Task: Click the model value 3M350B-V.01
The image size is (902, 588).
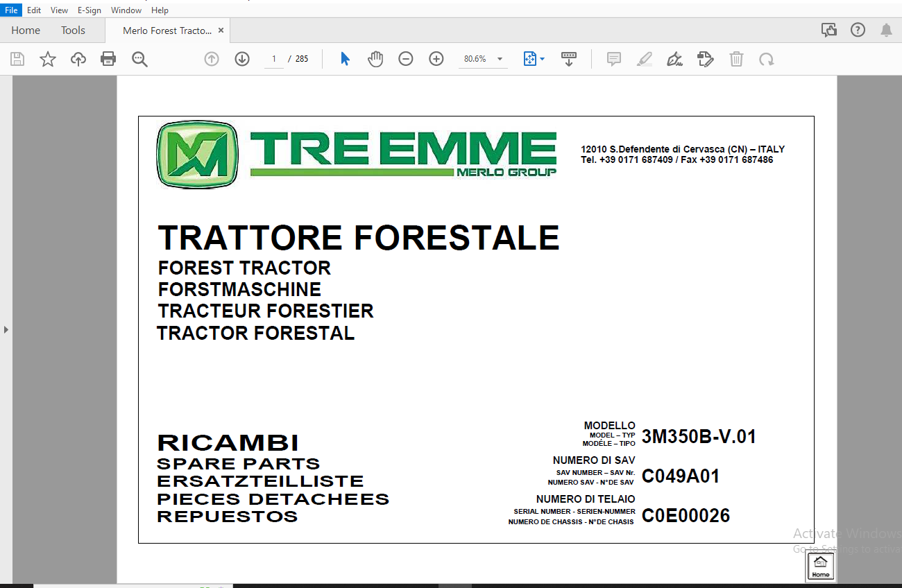Action: point(699,436)
